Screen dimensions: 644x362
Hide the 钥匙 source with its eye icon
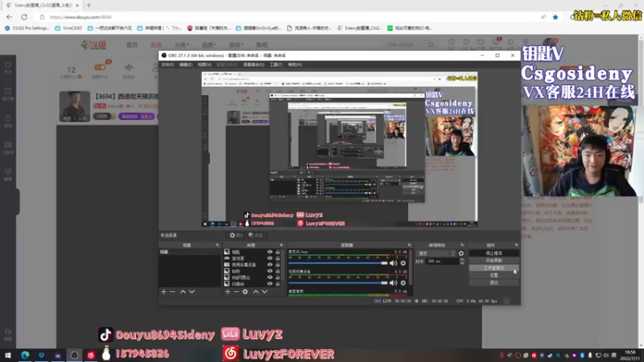click(x=270, y=252)
